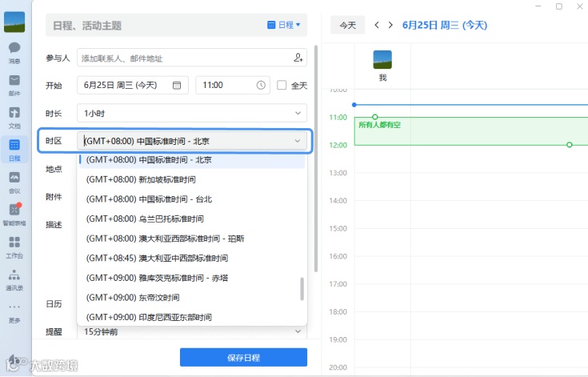Select (GMT+08:00) 中国标准时间 - 北京 option
The width and height of the screenshot is (588, 377).
192,160
